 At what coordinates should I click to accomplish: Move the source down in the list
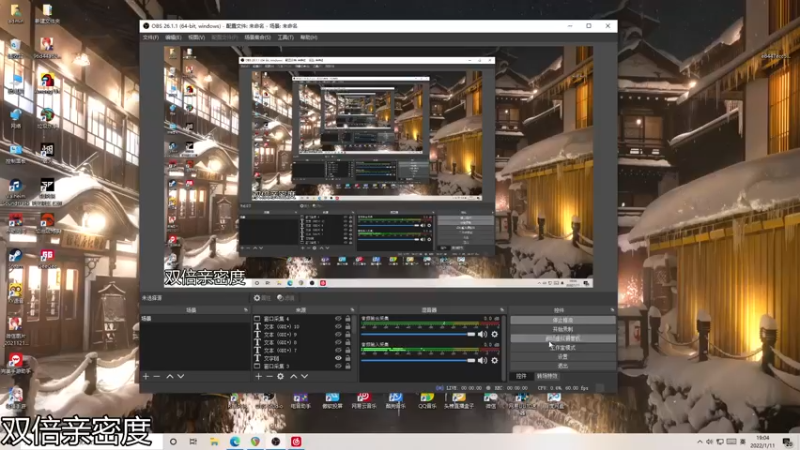pos(305,376)
